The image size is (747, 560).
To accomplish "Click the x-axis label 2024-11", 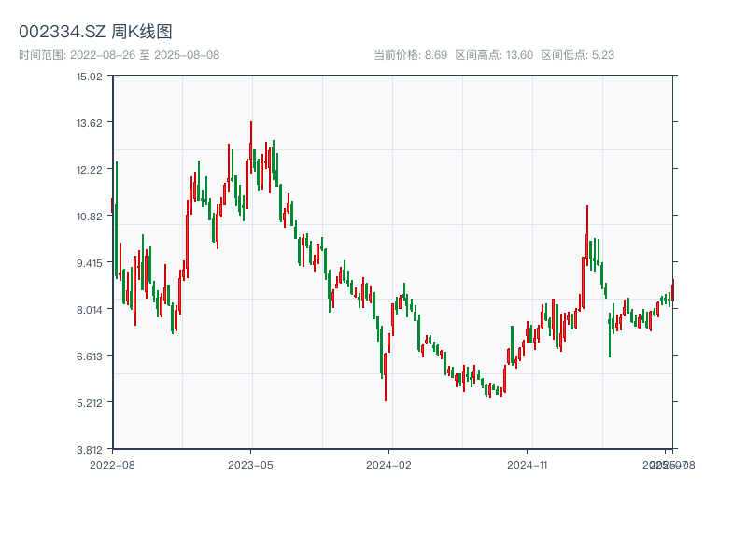I will click(527, 465).
